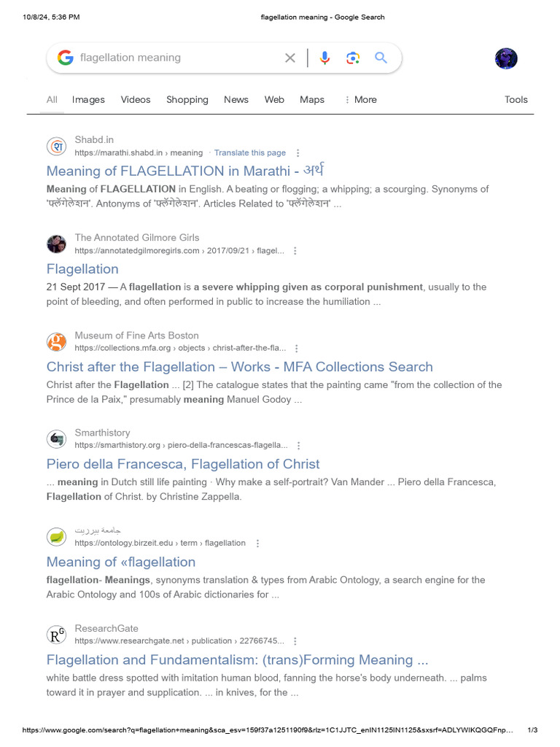
Task: Switch to the Images tab
Action: point(88,100)
